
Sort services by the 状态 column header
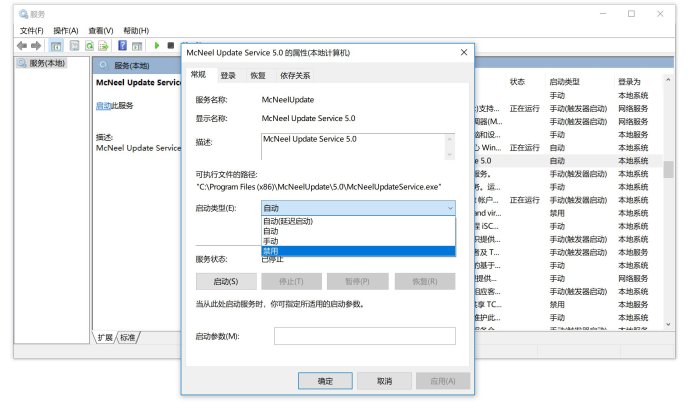coord(517,82)
